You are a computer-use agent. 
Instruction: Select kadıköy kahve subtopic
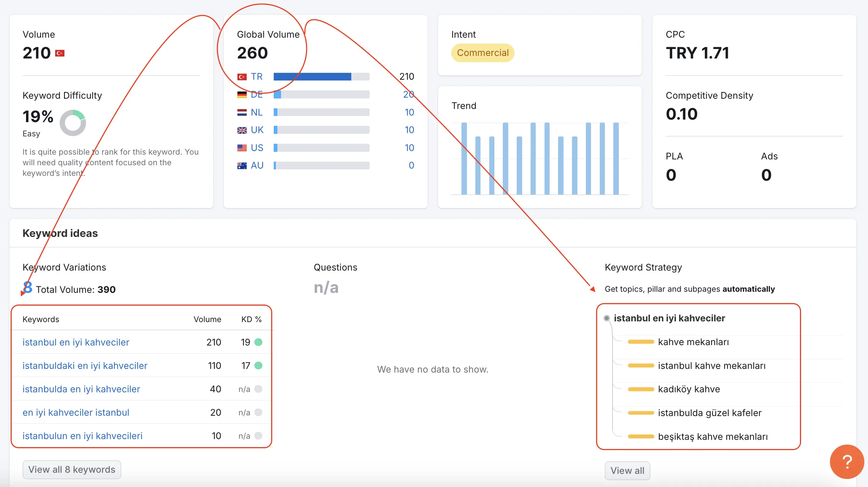coord(689,389)
